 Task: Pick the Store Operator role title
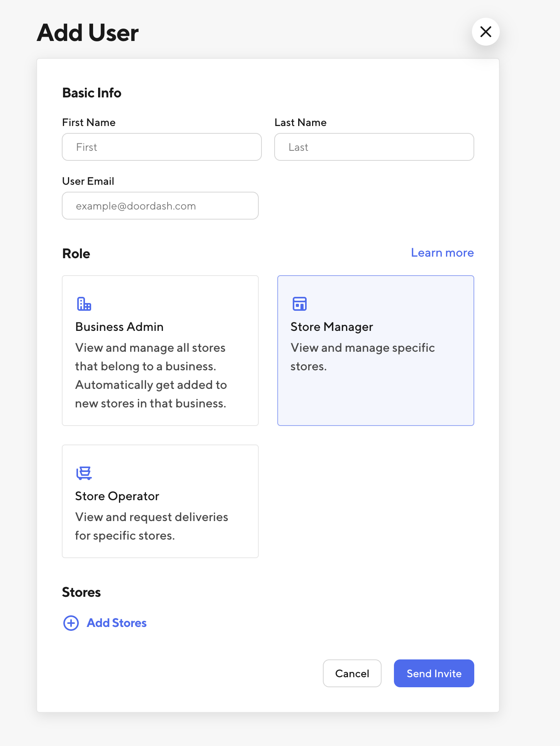coord(117,496)
